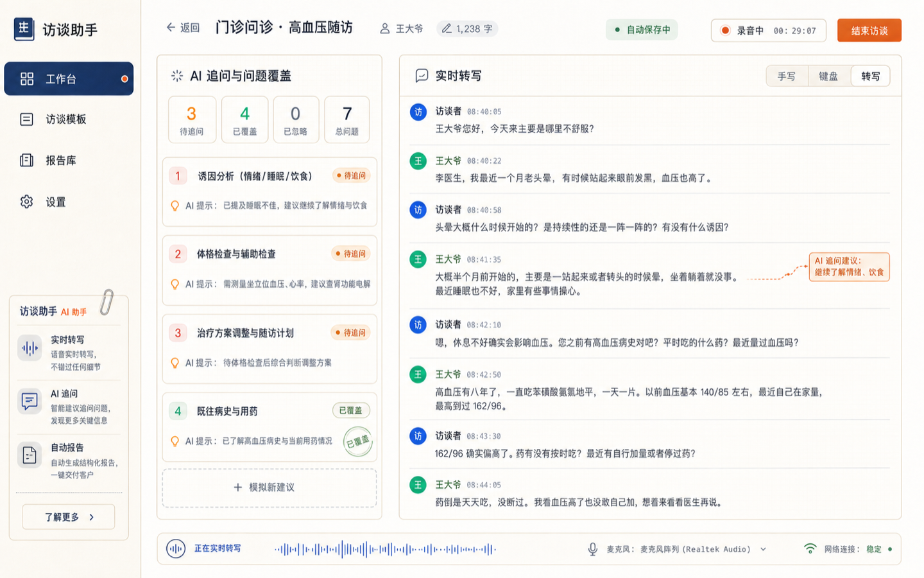The image size is (924, 578).
Task: Click the 工作台 grid icon
Action: coord(27,79)
